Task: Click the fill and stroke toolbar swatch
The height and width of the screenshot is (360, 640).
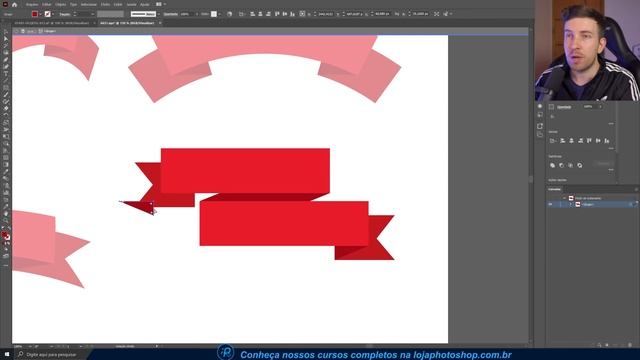Action: coord(5,236)
